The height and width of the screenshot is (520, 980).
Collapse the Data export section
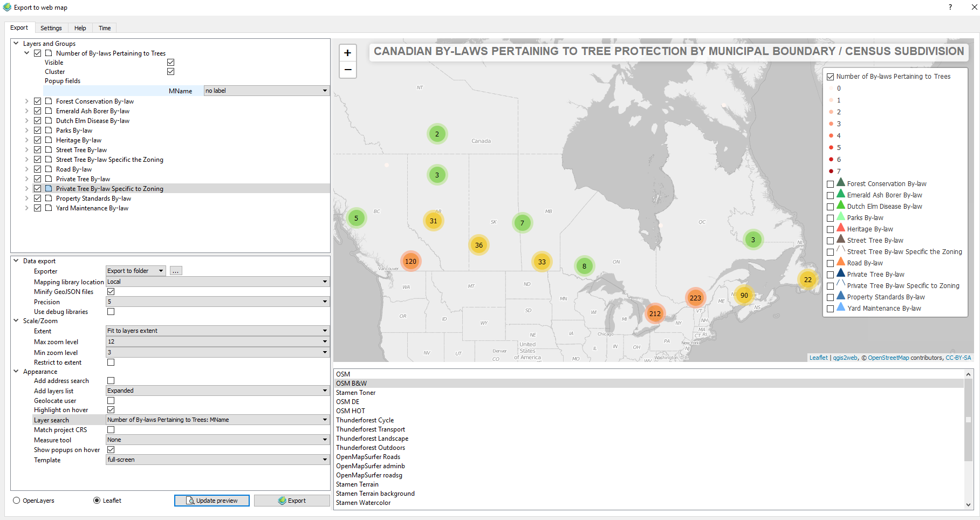pyautogui.click(x=16, y=261)
